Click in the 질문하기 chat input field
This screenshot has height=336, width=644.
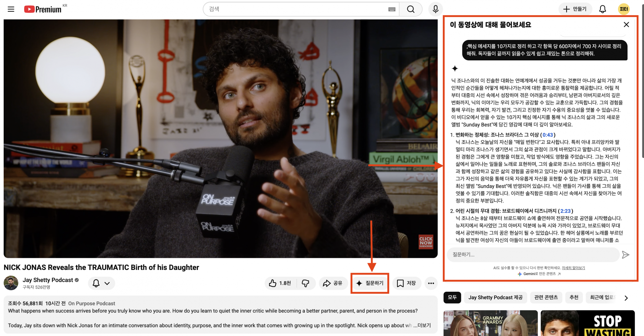[x=533, y=255]
